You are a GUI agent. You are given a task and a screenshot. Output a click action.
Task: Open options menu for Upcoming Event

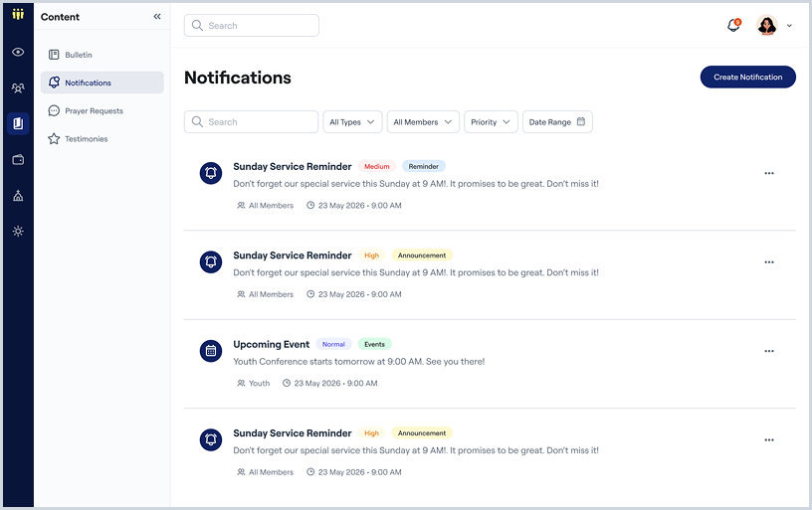pyautogui.click(x=769, y=351)
